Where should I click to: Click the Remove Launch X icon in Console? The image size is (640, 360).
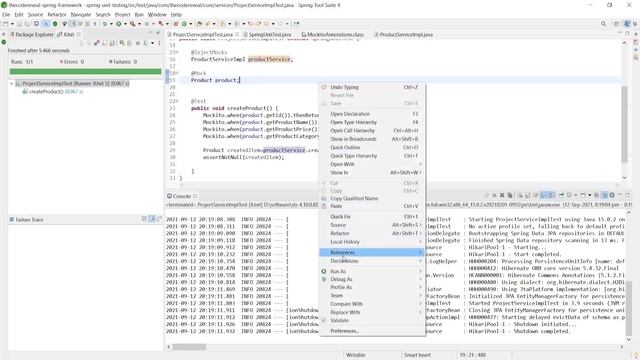pos(502,196)
